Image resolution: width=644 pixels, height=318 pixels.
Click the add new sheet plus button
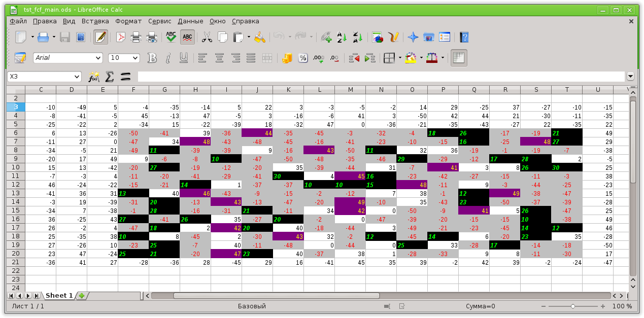[81, 296]
